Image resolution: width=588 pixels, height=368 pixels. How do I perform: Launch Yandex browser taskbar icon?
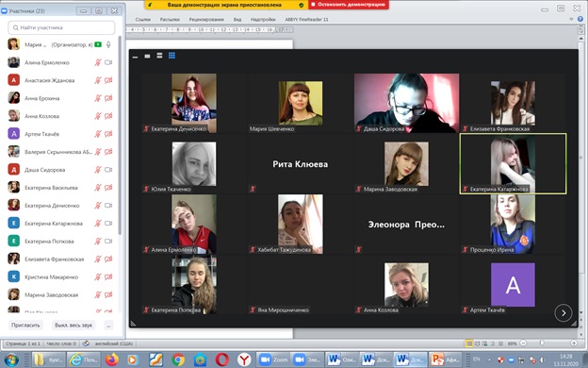[x=244, y=360]
